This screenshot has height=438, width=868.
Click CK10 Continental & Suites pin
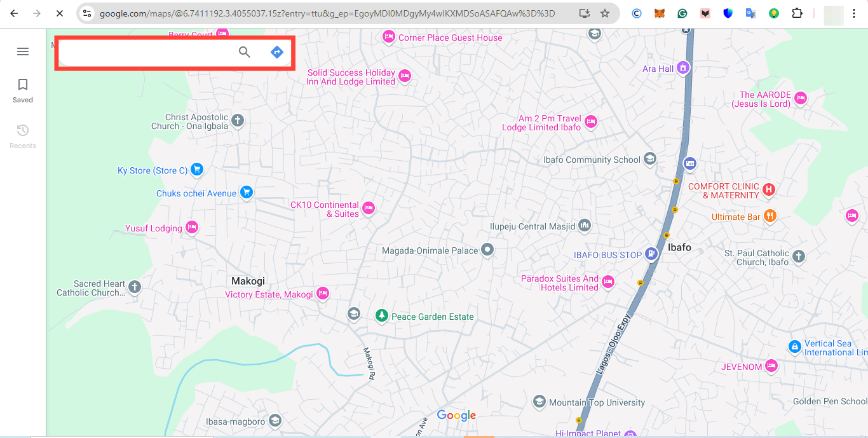coord(369,208)
